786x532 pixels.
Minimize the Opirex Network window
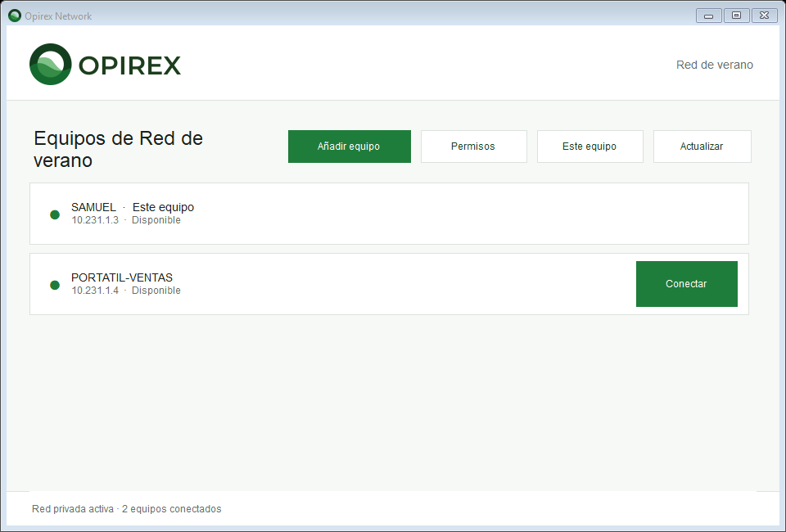pyautogui.click(x=709, y=16)
